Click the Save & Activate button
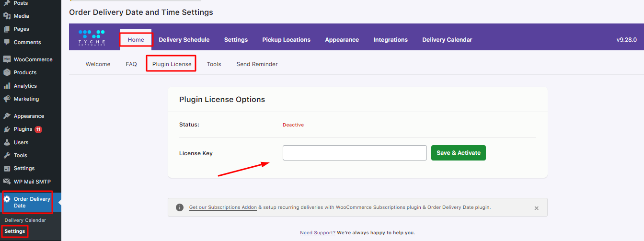The height and width of the screenshot is (241, 644). click(459, 153)
